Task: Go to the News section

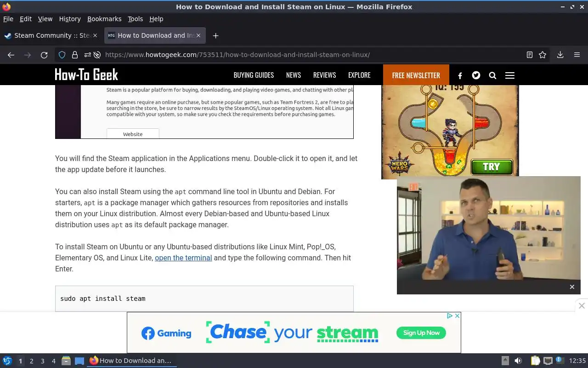Action: [x=294, y=75]
